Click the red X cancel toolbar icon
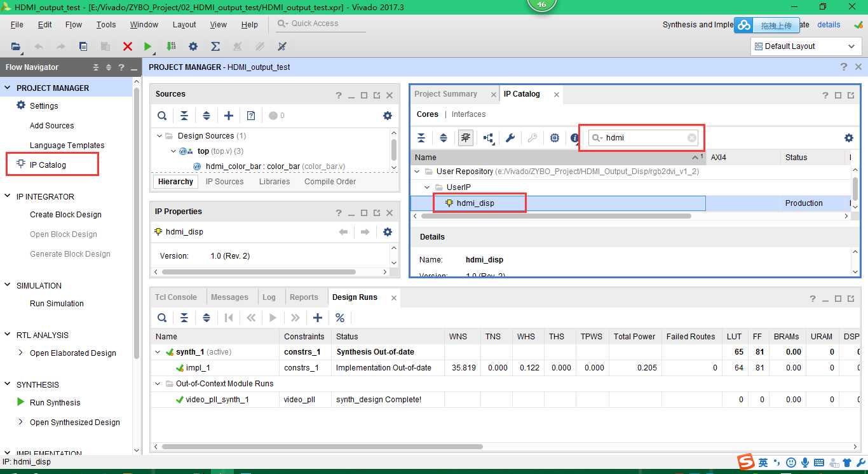868x474 pixels. click(128, 46)
